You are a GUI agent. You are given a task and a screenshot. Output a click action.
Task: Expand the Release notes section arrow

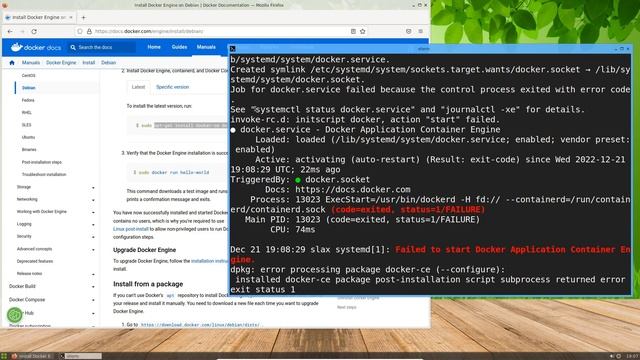(93, 274)
